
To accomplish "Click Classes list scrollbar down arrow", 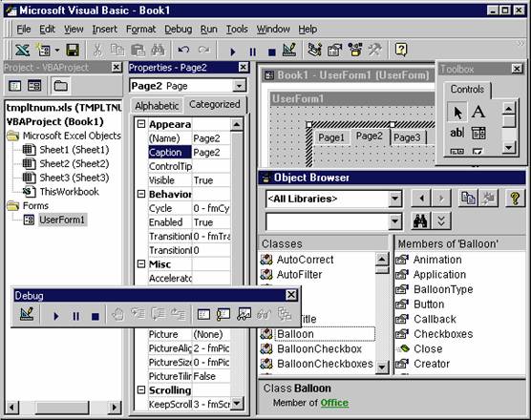I will click(x=382, y=367).
